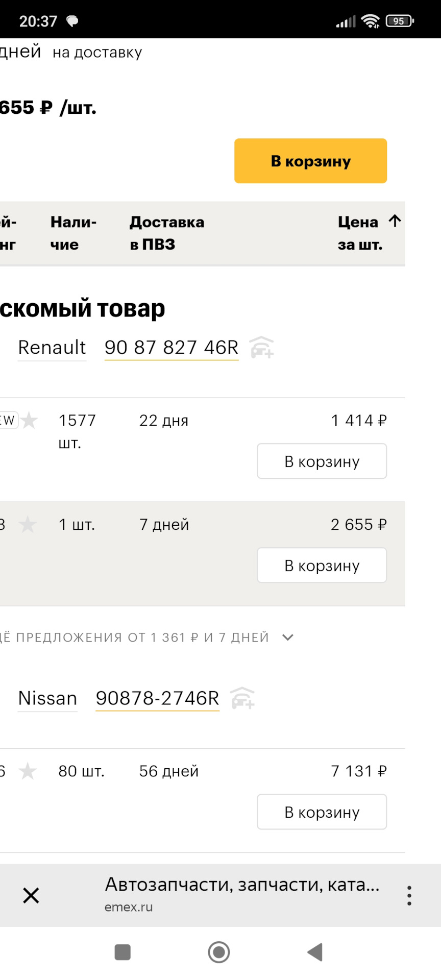Add Nissan part to garage icon
This screenshot has height=980, width=441.
(x=242, y=698)
